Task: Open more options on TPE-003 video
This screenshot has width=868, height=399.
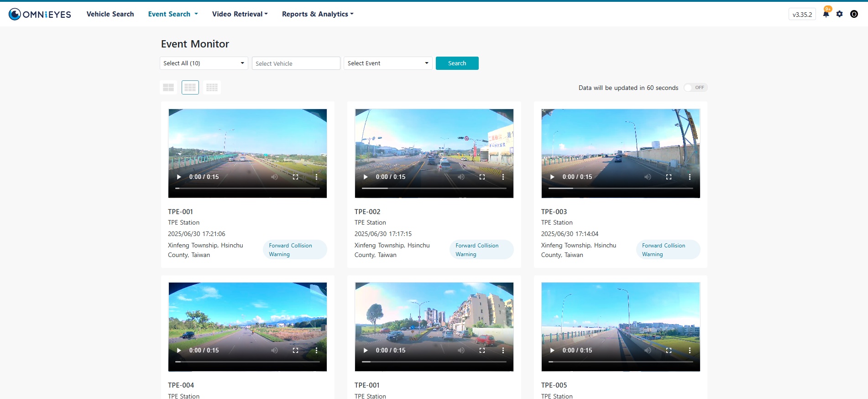Action: (x=690, y=177)
